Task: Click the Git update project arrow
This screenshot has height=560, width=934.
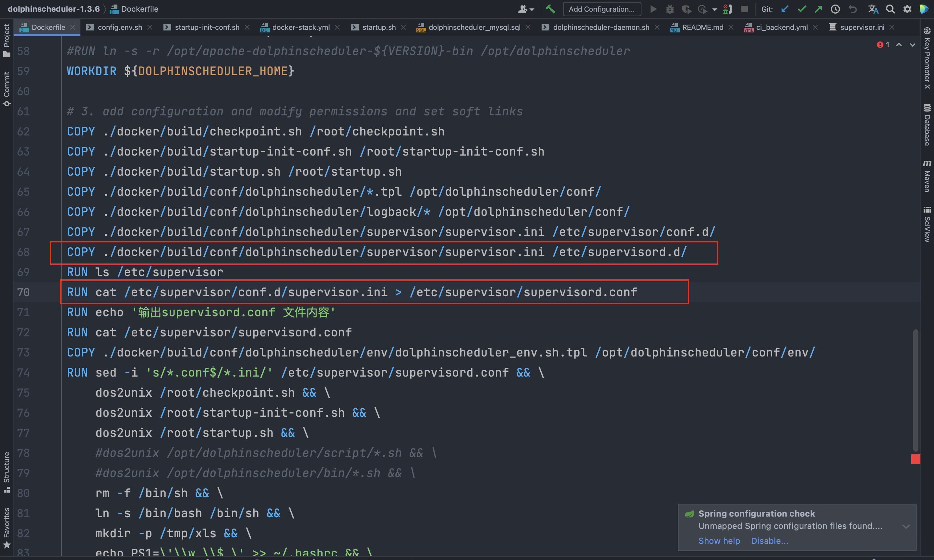Action: (785, 9)
